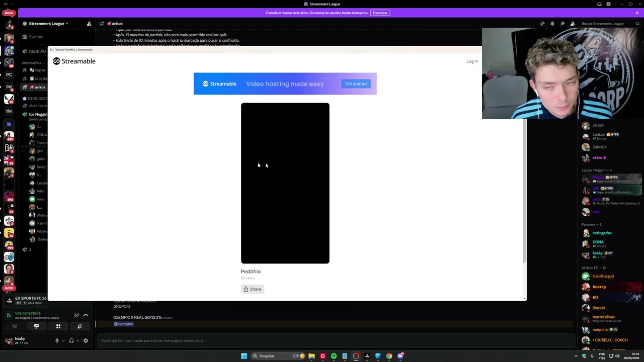Viewport: 644px width, 362px height.
Task: Dismiss the purple streamer mode banner
Action: pyautogui.click(x=637, y=13)
